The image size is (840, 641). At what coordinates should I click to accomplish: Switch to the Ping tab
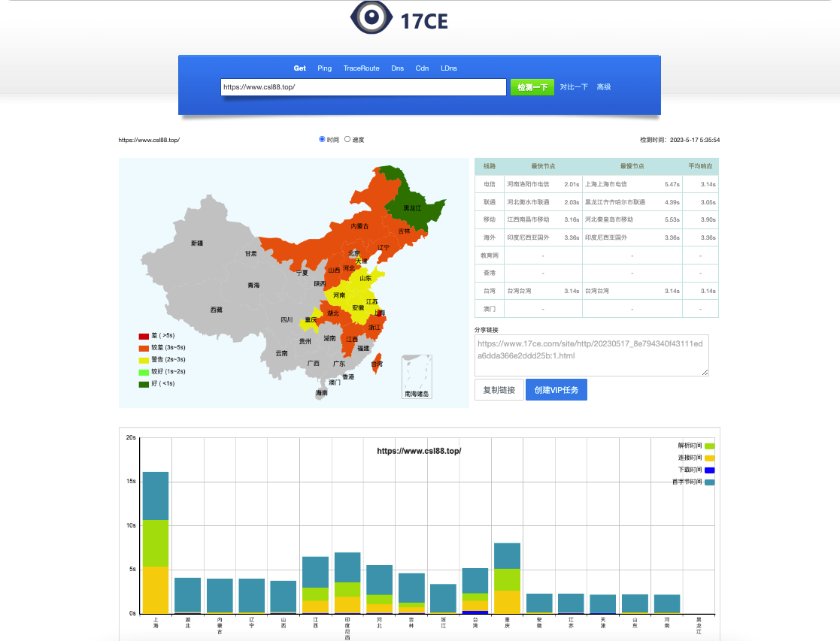pyautogui.click(x=324, y=68)
